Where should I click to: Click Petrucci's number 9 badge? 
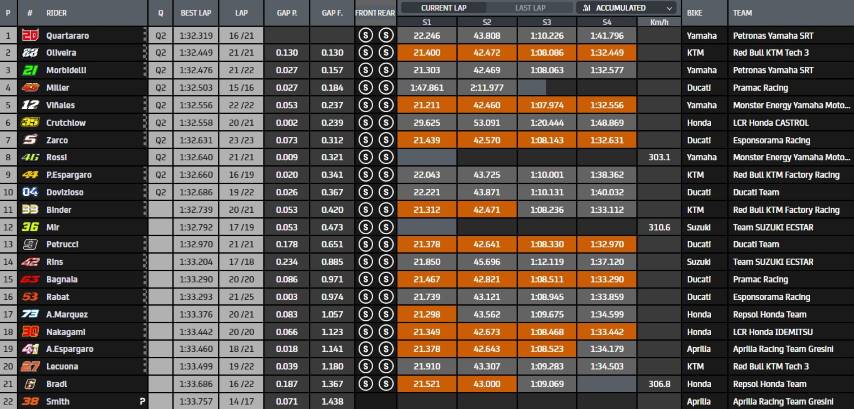pos(29,245)
